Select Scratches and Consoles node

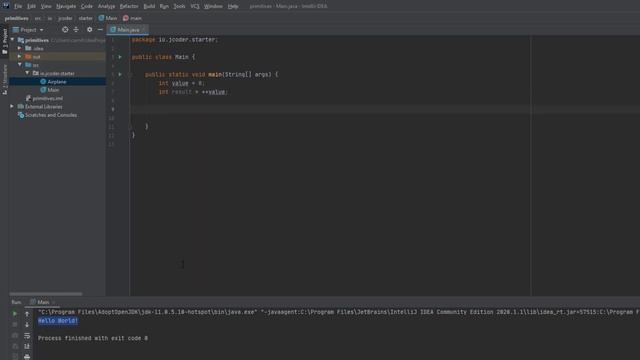(x=47, y=115)
